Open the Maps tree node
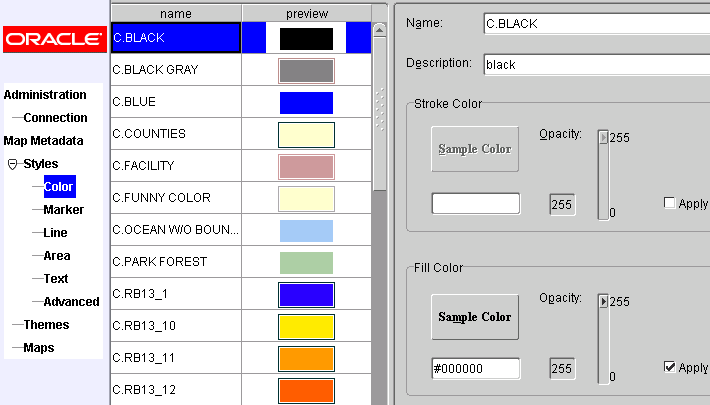This screenshot has width=710, height=405. coord(39,348)
